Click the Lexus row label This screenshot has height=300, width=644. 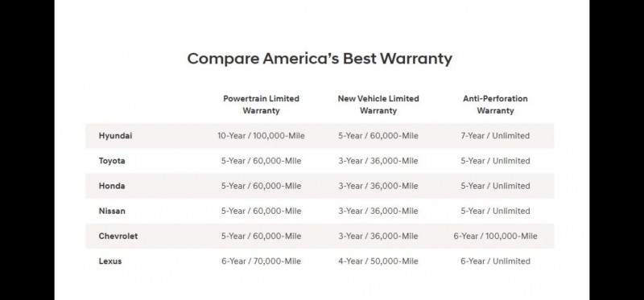(110, 261)
